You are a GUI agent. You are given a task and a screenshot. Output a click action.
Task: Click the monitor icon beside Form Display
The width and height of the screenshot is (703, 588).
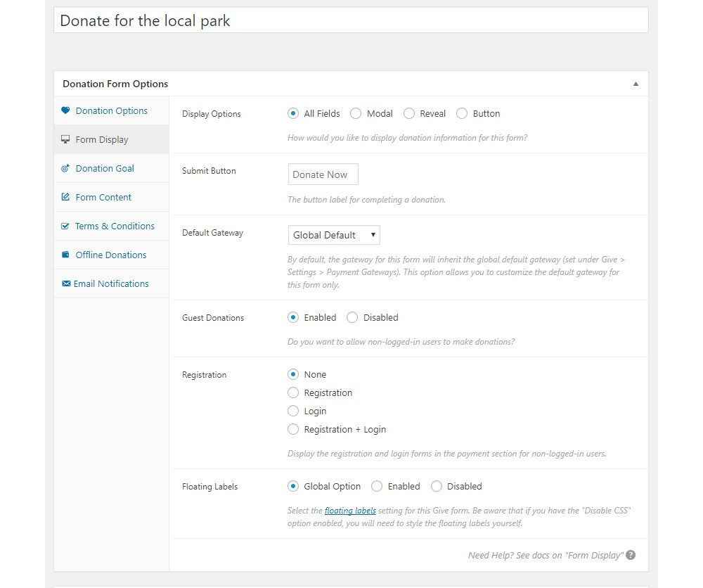[x=65, y=139]
